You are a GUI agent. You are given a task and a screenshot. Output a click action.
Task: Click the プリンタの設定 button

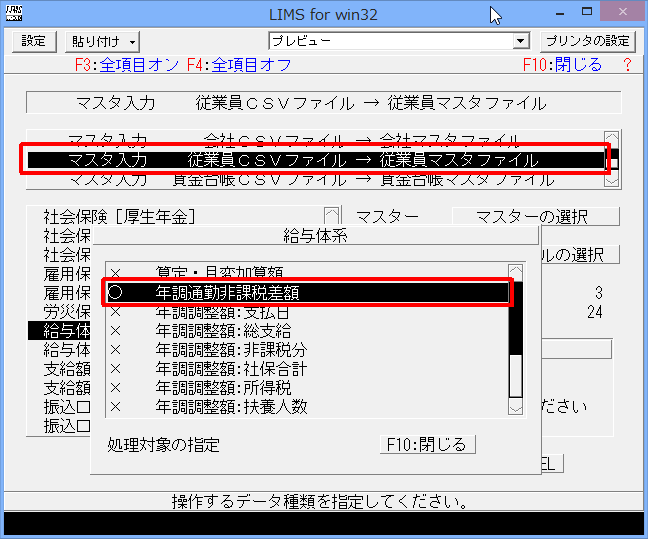pos(587,41)
